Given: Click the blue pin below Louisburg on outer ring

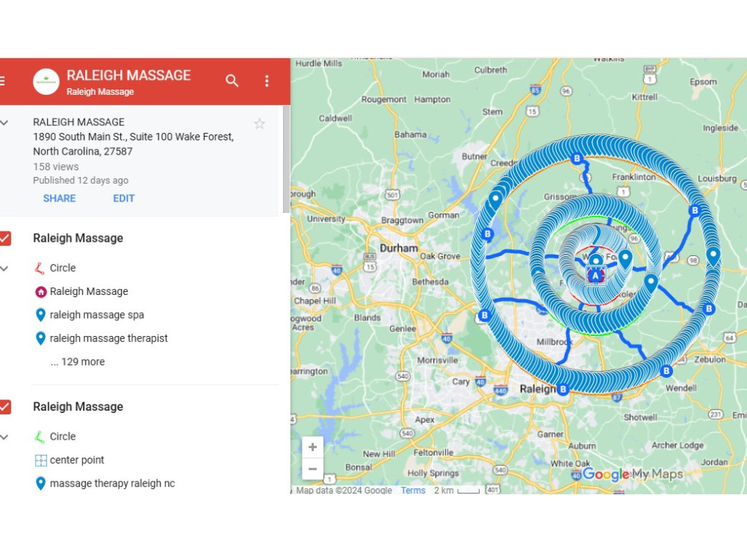Looking at the screenshot, I should click(713, 257).
